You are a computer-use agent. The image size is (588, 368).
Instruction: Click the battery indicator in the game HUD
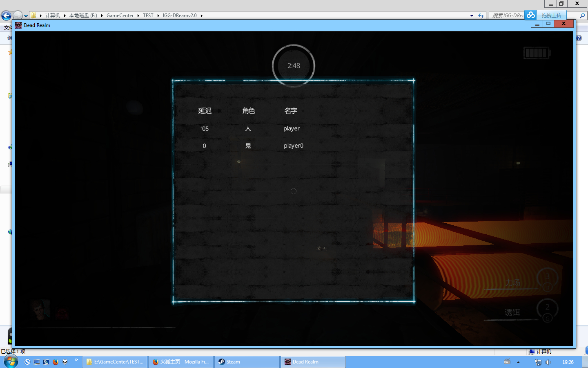point(537,53)
